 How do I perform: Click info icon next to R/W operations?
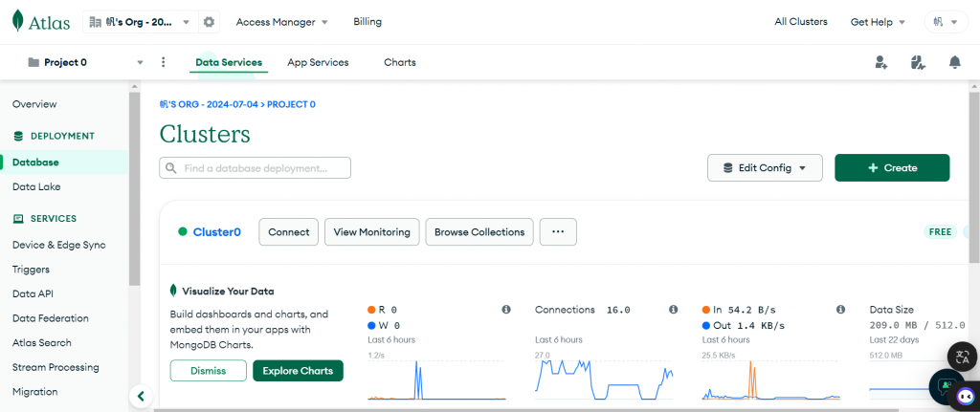pos(506,310)
